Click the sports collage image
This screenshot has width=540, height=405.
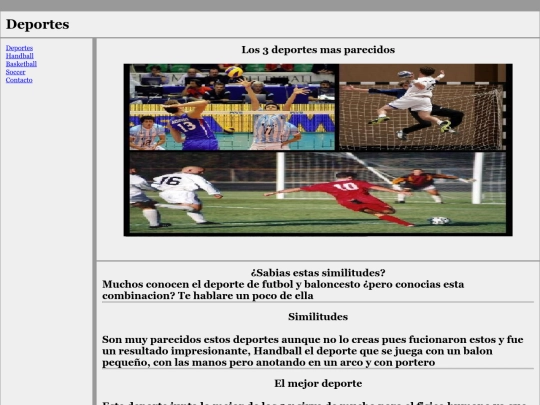318,150
